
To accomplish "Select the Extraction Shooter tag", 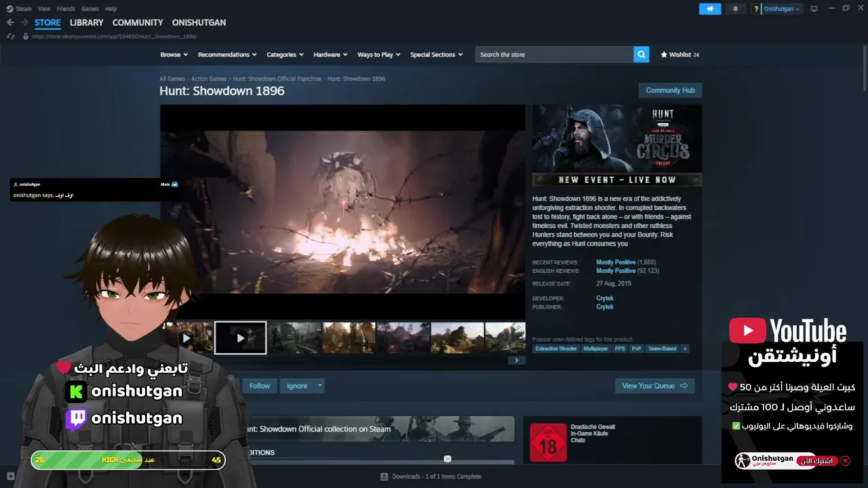I will (556, 348).
